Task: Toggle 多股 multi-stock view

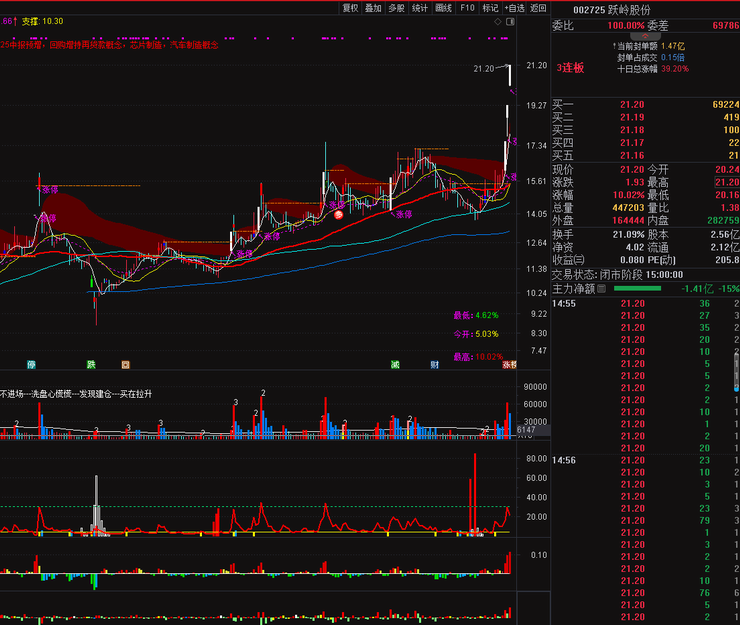Action: coord(396,7)
